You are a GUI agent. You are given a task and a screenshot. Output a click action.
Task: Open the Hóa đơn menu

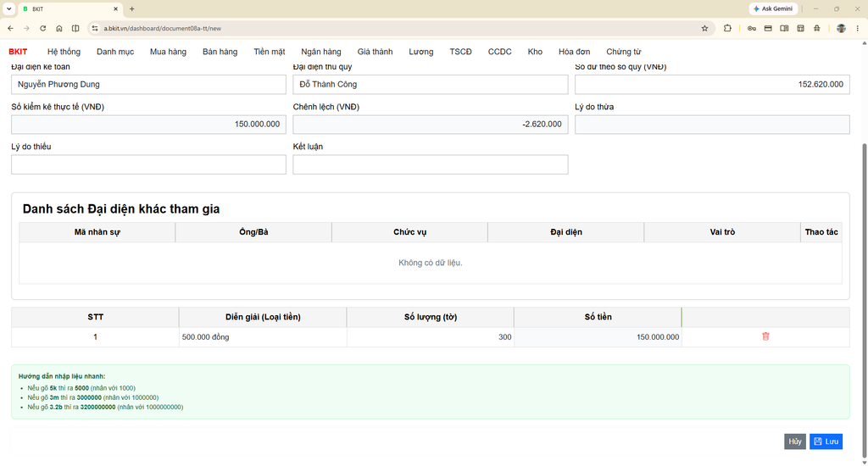point(574,52)
